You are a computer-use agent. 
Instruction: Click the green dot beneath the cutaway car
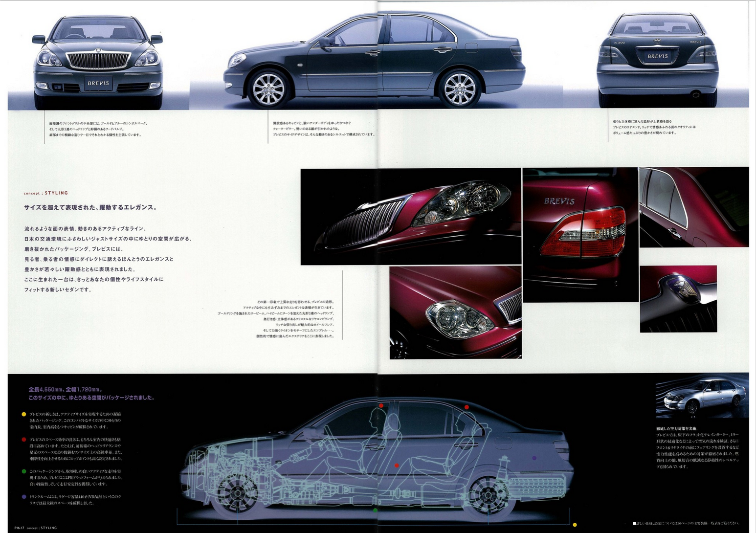pos(375,511)
